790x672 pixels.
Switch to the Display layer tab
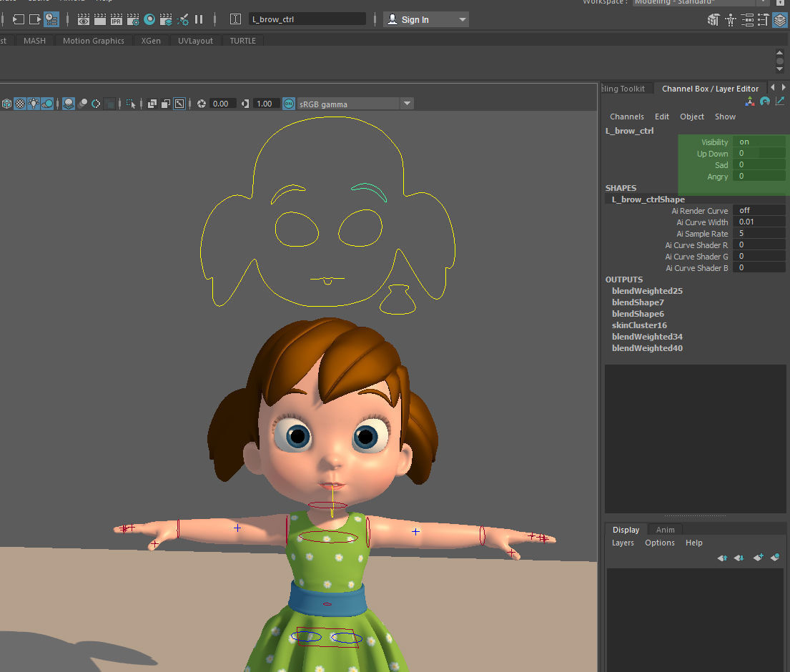click(x=626, y=530)
